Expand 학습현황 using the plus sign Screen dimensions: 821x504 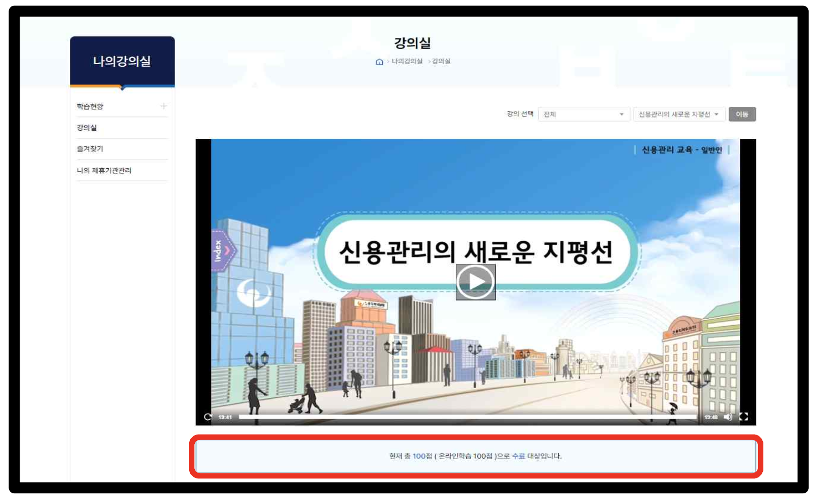coord(163,106)
